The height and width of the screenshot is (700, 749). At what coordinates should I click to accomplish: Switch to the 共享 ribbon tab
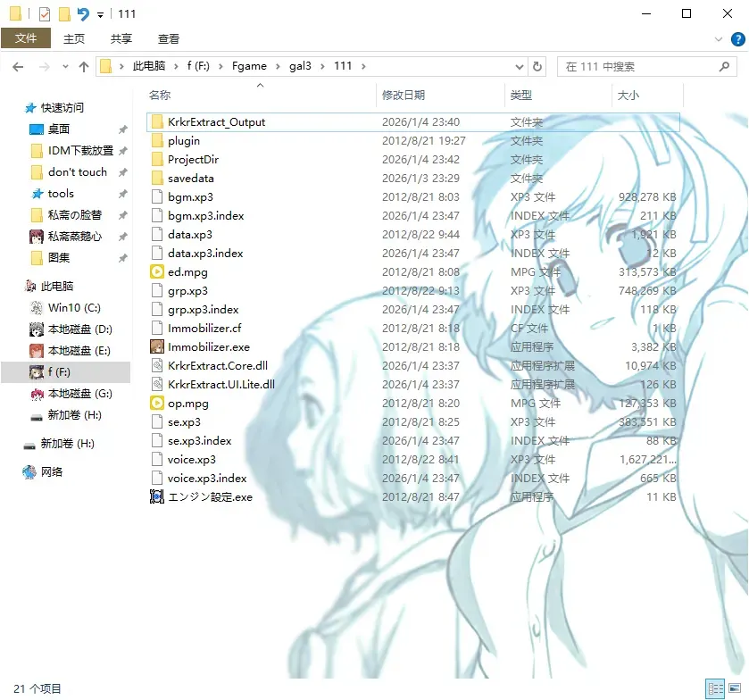tap(121, 38)
